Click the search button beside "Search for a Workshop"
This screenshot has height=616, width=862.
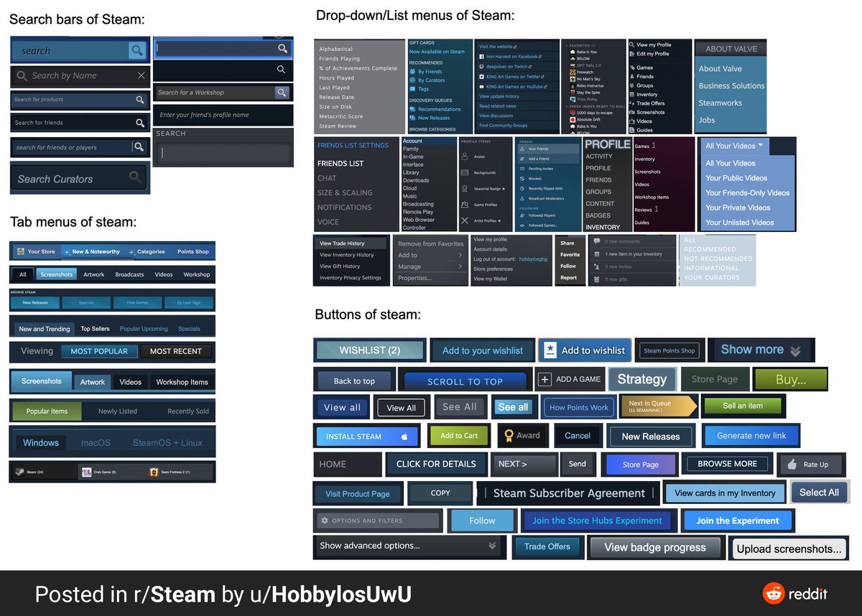pyautogui.click(x=282, y=93)
